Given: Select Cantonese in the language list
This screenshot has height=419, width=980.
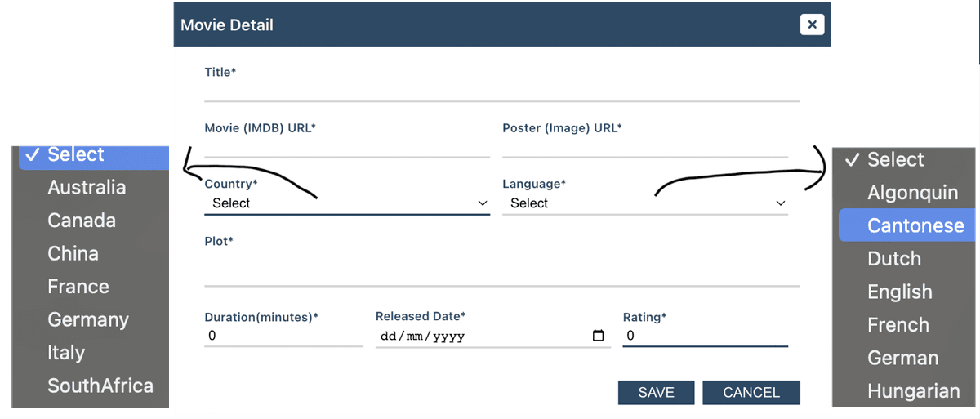Looking at the screenshot, I should [915, 226].
